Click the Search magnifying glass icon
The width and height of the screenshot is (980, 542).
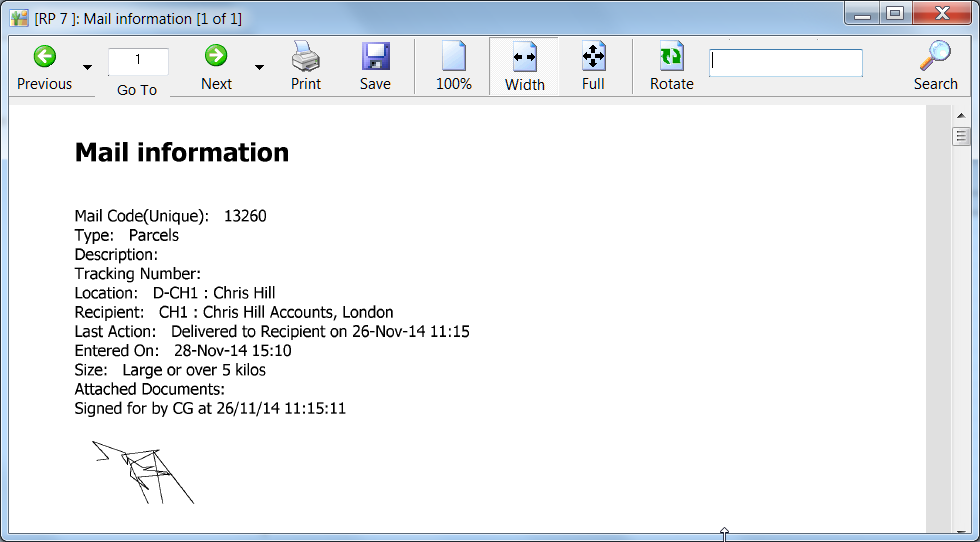(x=935, y=56)
